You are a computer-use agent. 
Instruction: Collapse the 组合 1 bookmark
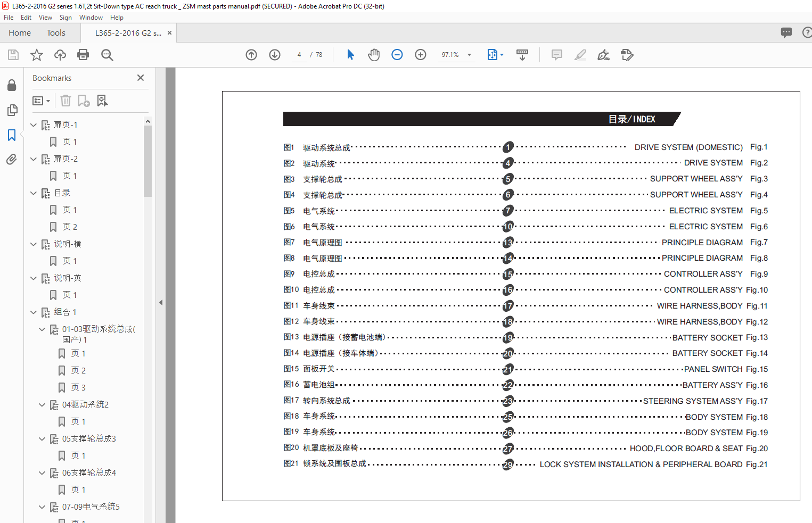point(34,312)
